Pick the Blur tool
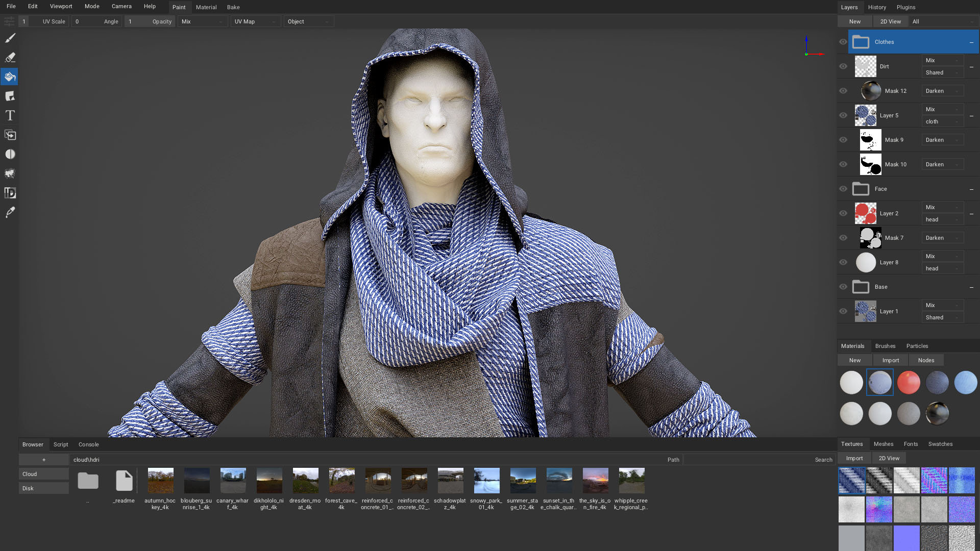The height and width of the screenshot is (551, 980). (x=10, y=154)
